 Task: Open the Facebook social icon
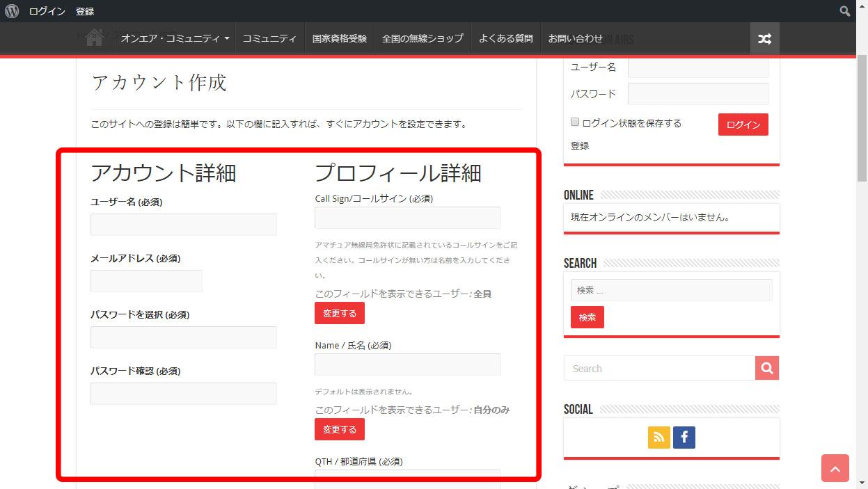[684, 438]
